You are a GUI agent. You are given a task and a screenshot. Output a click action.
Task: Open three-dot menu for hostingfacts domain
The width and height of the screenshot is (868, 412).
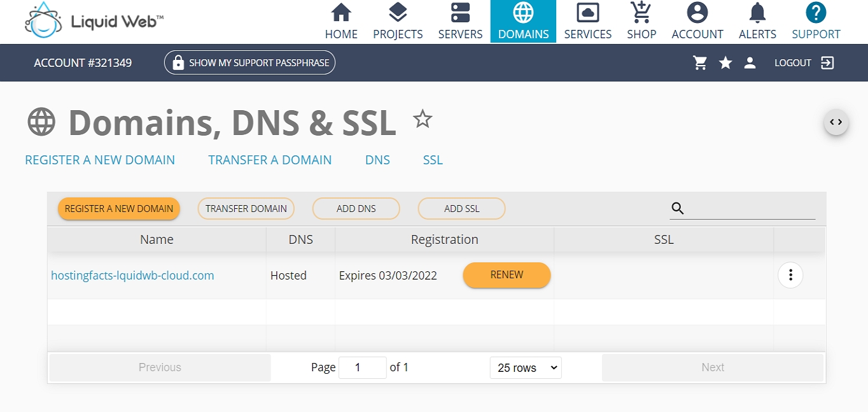pyautogui.click(x=790, y=275)
